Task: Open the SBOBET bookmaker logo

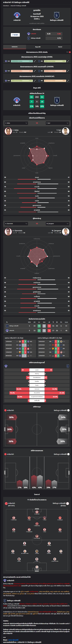Action: (15, 35)
